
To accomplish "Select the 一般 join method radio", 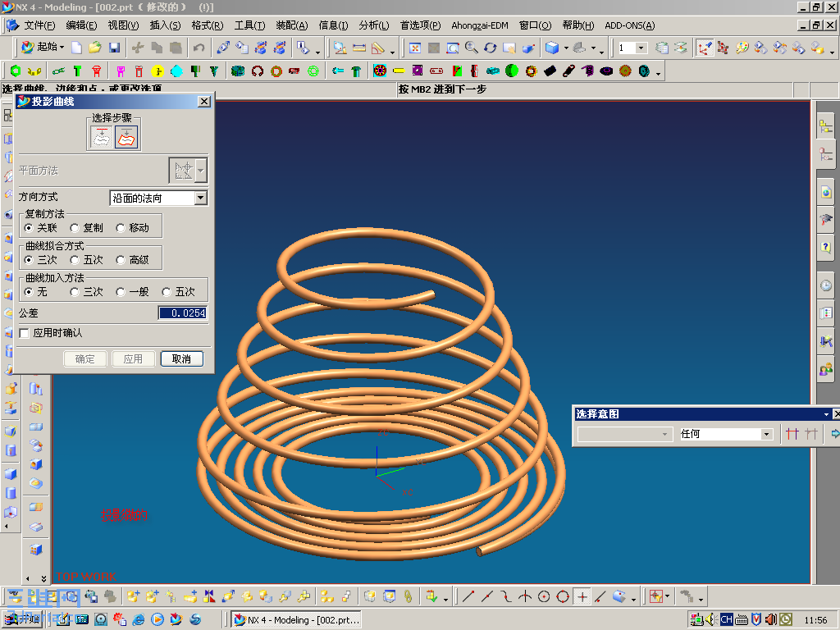I will [x=121, y=292].
